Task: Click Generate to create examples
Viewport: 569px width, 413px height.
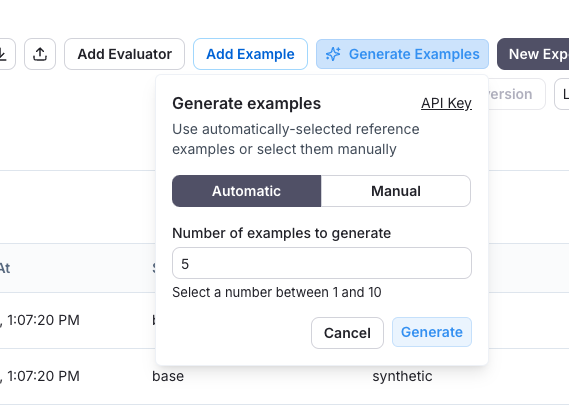Action: click(432, 332)
